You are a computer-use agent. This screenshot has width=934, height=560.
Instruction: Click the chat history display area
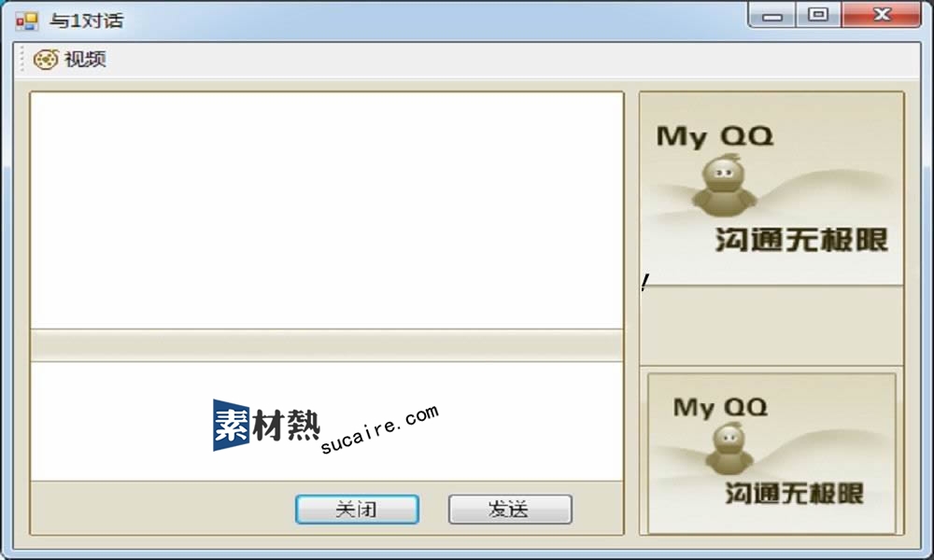(327, 210)
